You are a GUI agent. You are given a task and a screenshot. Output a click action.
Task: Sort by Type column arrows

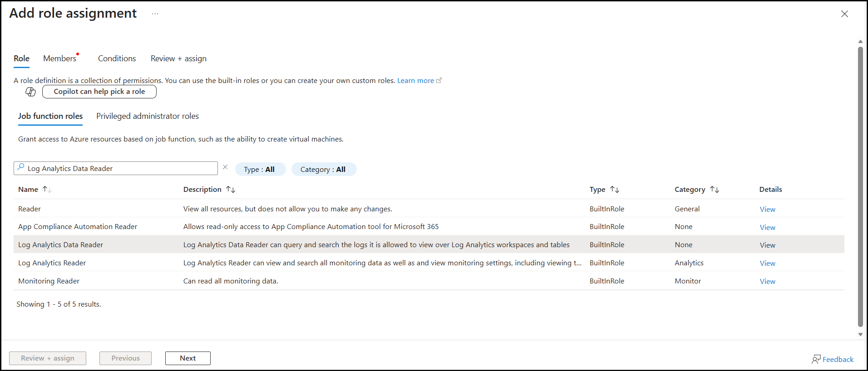tap(615, 190)
